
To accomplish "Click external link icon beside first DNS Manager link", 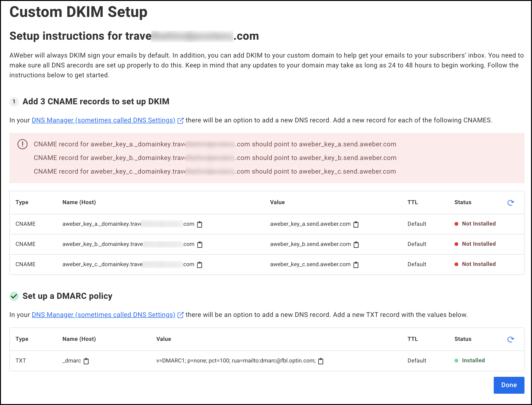I will pyautogui.click(x=181, y=121).
